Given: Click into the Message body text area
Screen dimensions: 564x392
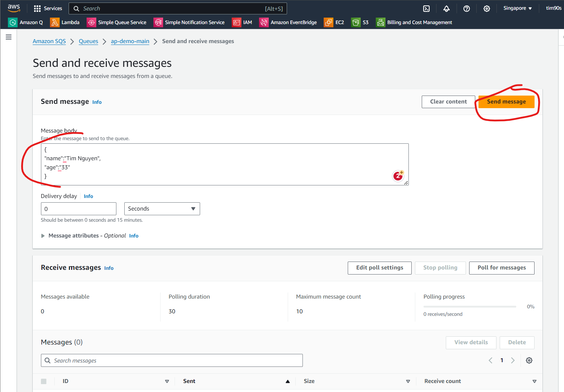Looking at the screenshot, I should pos(225,165).
